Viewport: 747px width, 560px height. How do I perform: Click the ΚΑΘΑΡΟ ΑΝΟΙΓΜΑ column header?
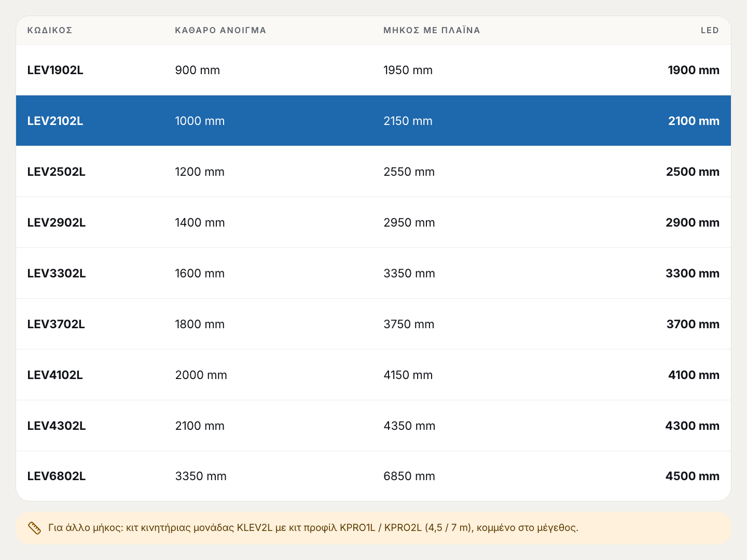[x=220, y=30]
